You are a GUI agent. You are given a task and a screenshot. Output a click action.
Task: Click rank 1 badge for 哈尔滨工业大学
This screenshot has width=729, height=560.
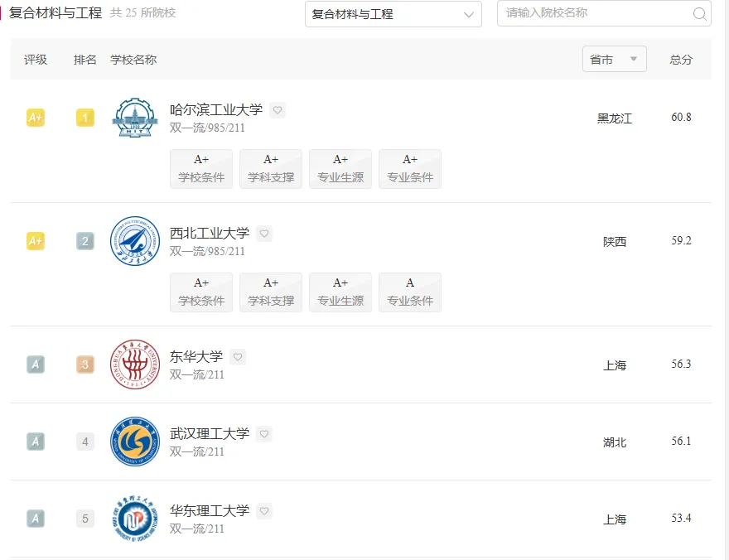(x=85, y=118)
